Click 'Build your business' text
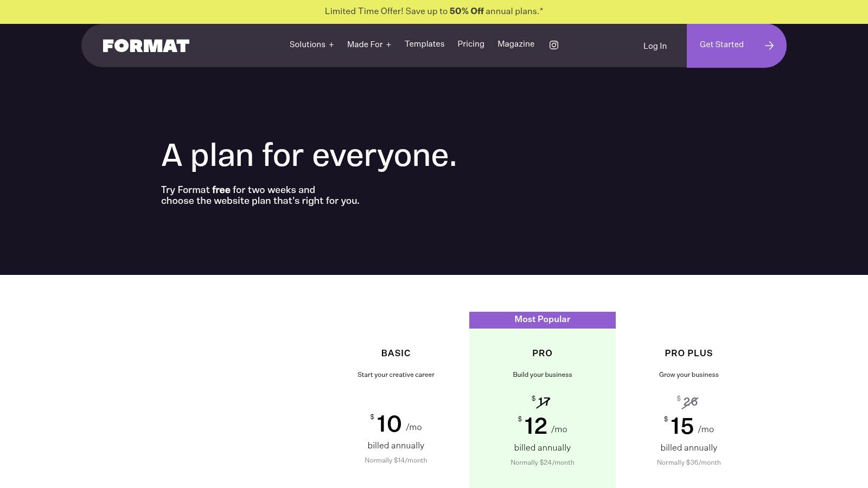Viewport: 868px width, 488px height. (x=542, y=375)
